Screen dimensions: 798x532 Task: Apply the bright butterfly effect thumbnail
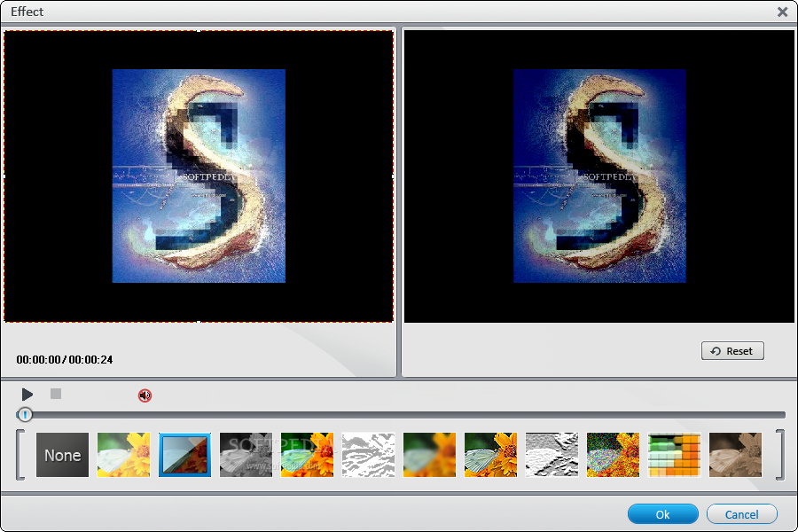pos(123,455)
